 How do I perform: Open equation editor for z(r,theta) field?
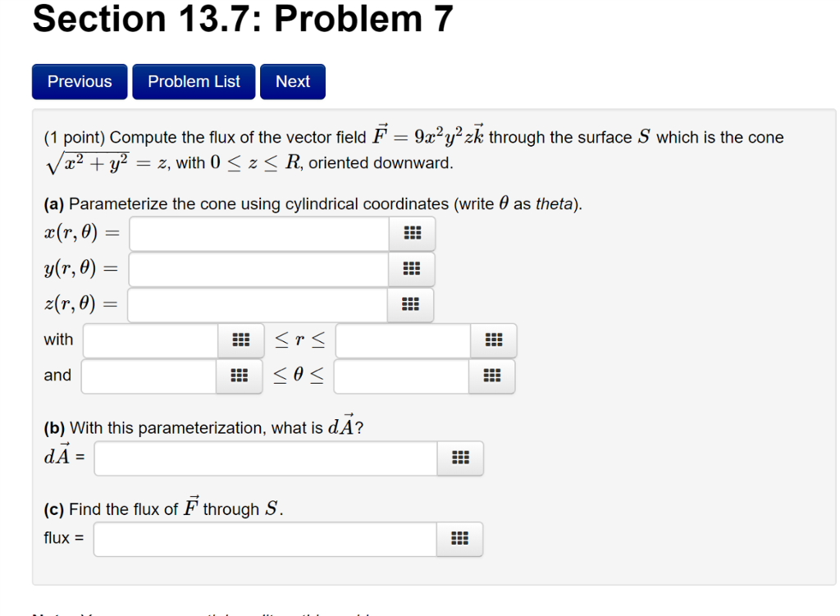click(411, 303)
